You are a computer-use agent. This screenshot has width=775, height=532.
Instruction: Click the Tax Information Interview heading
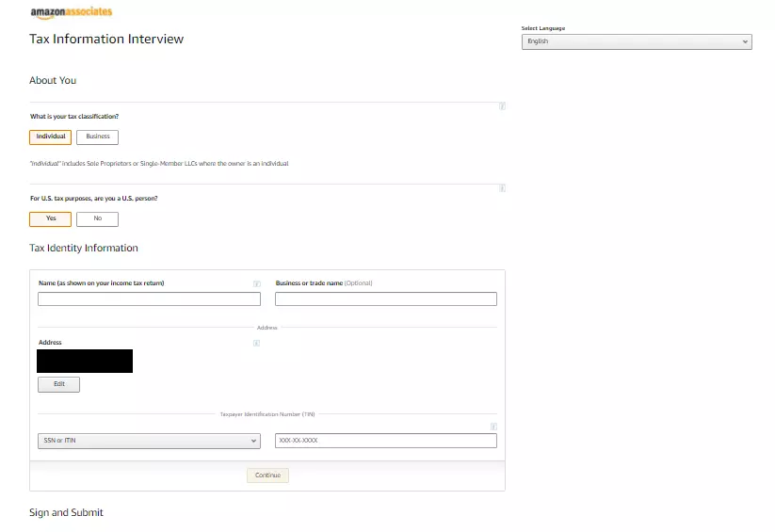pos(106,39)
